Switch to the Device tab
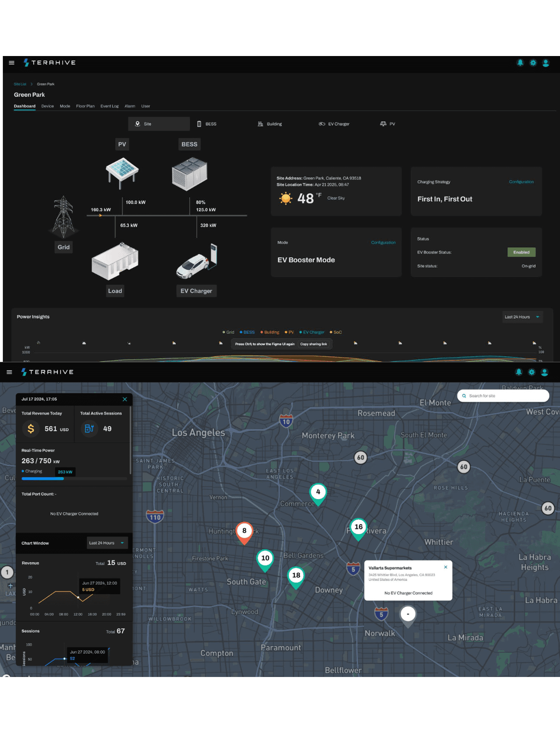 pos(48,106)
